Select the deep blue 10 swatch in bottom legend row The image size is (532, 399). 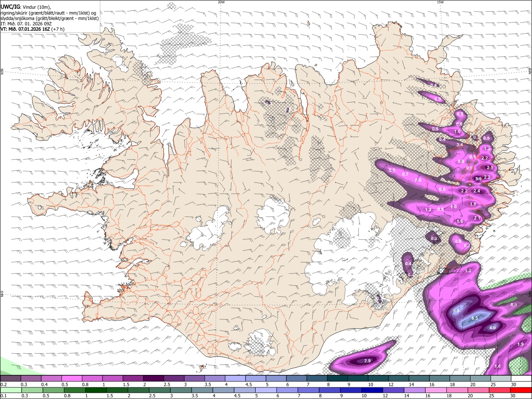pos(372,390)
